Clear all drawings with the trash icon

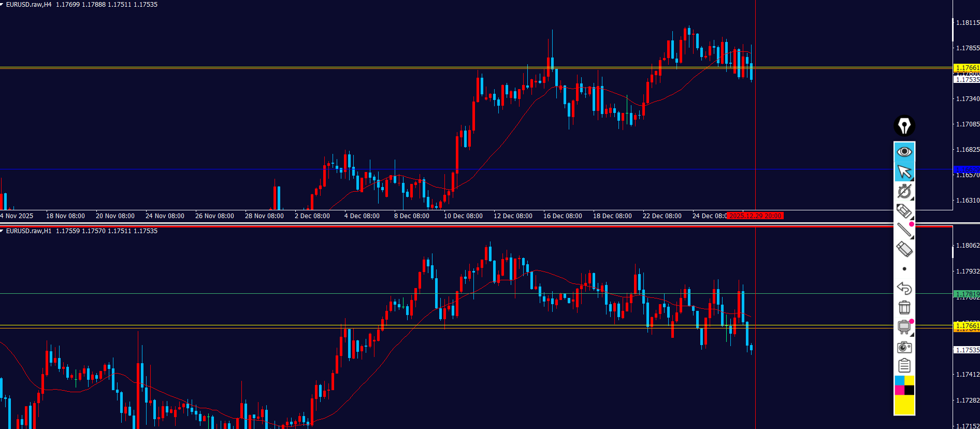click(x=904, y=307)
